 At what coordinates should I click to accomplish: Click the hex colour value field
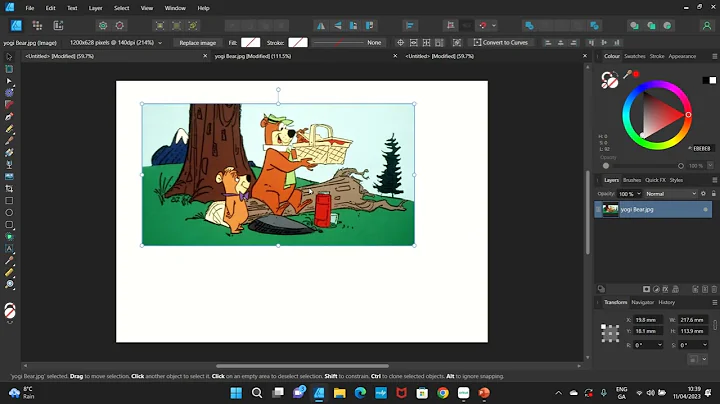702,148
